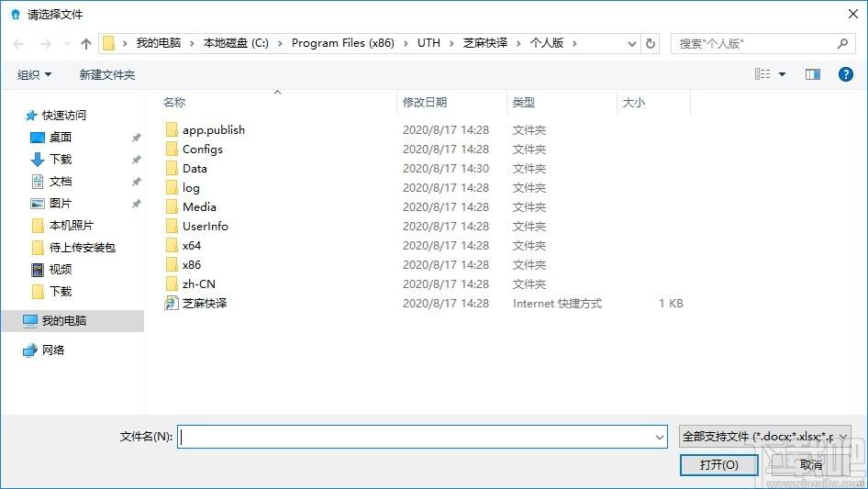Select the x64 folder icon

click(x=172, y=245)
